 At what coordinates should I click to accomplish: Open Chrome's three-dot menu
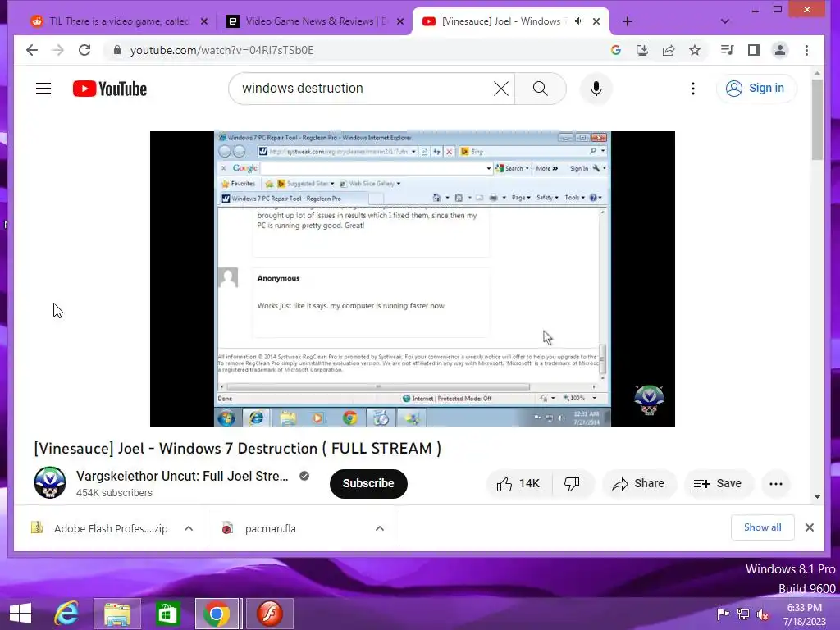pyautogui.click(x=807, y=50)
